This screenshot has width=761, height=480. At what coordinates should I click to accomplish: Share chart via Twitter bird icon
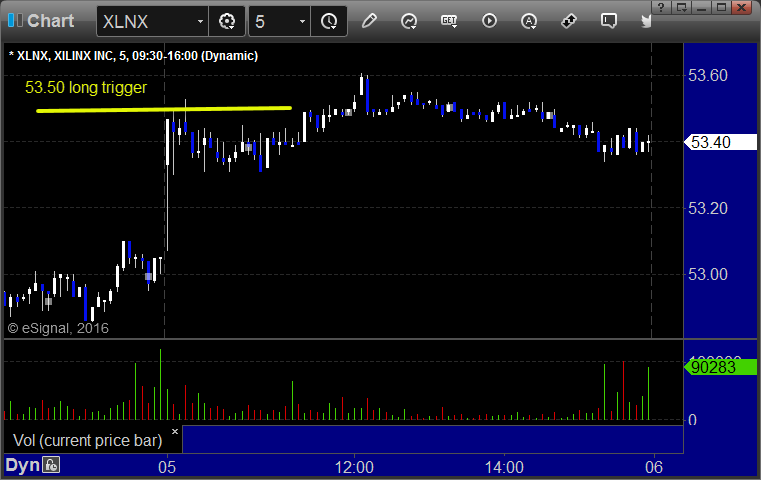(x=646, y=21)
